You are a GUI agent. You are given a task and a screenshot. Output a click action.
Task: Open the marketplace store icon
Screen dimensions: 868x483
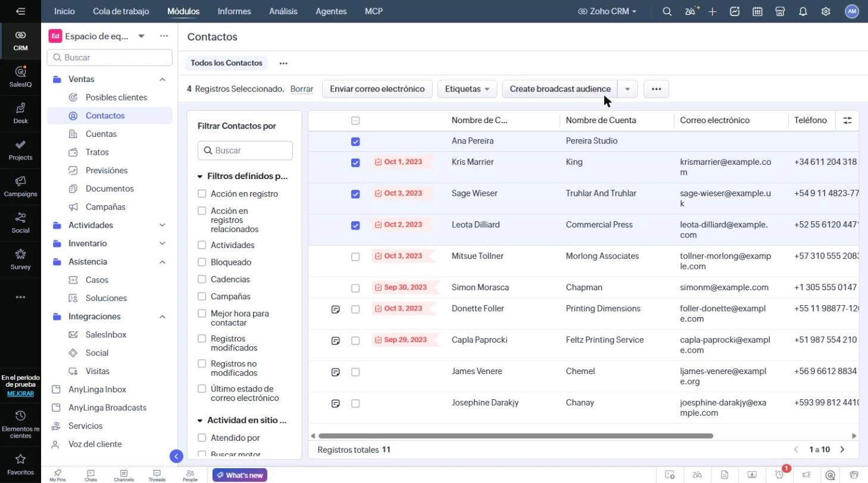[x=780, y=11]
